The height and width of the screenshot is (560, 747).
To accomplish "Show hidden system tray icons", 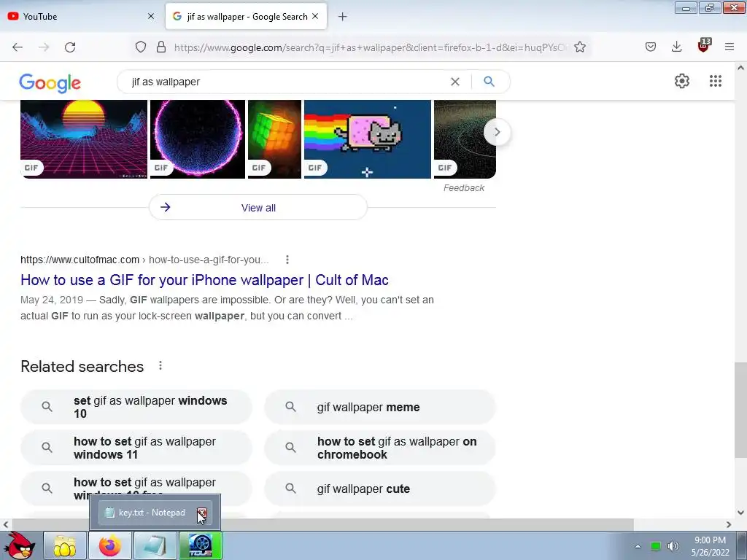I will tap(638, 546).
